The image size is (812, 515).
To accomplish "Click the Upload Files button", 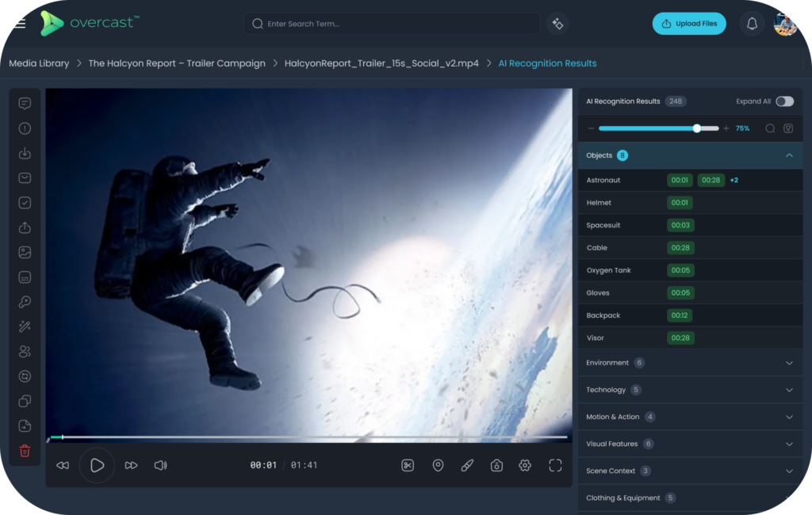I will (688, 24).
